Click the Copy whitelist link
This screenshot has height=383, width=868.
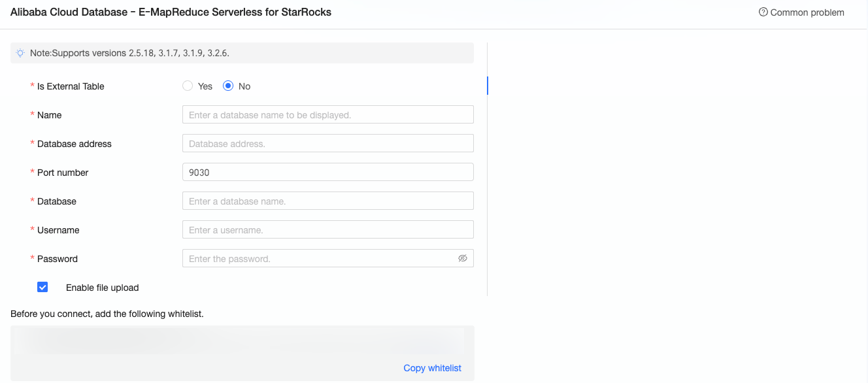point(432,368)
